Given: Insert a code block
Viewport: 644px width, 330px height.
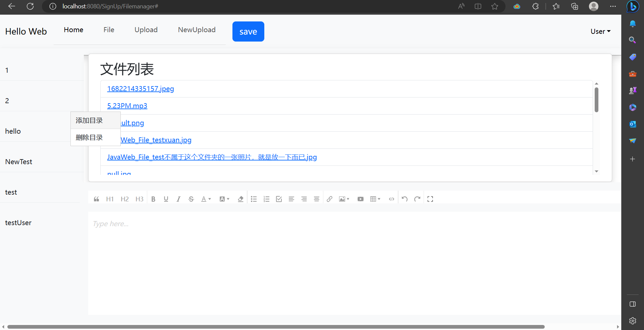Looking at the screenshot, I should 391,199.
